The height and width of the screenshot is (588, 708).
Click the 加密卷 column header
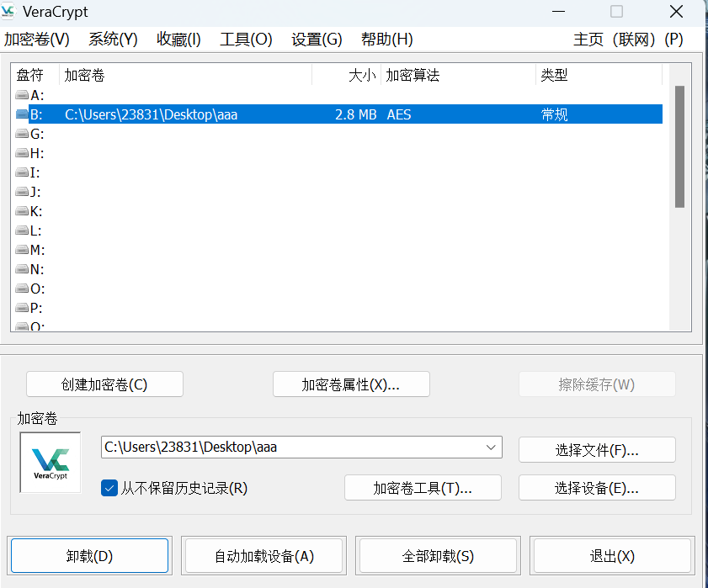(x=185, y=75)
